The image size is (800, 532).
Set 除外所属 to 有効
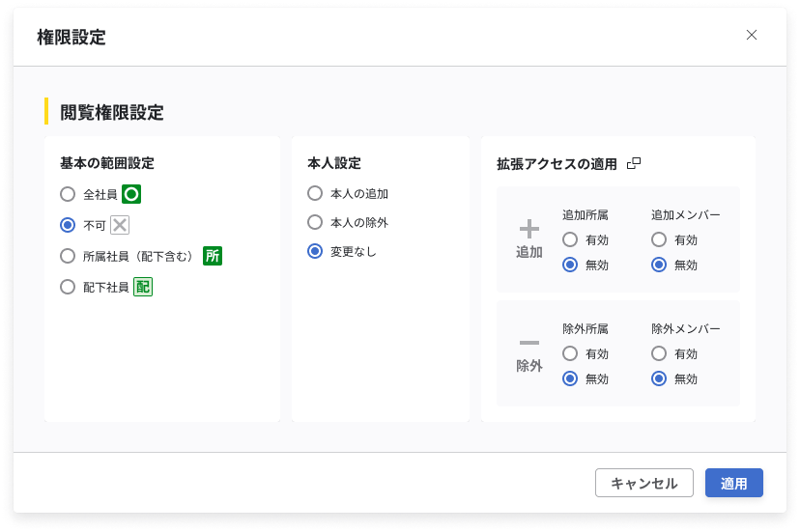click(570, 353)
